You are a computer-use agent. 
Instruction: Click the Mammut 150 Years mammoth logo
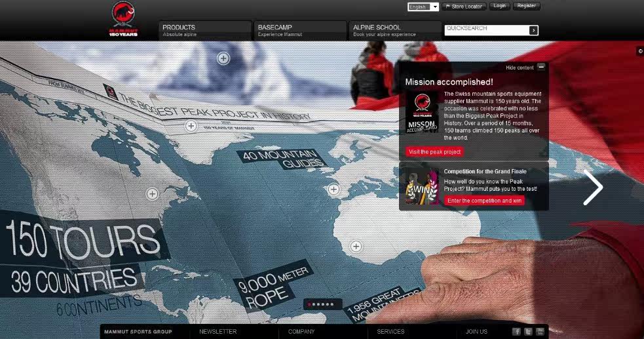point(123,19)
